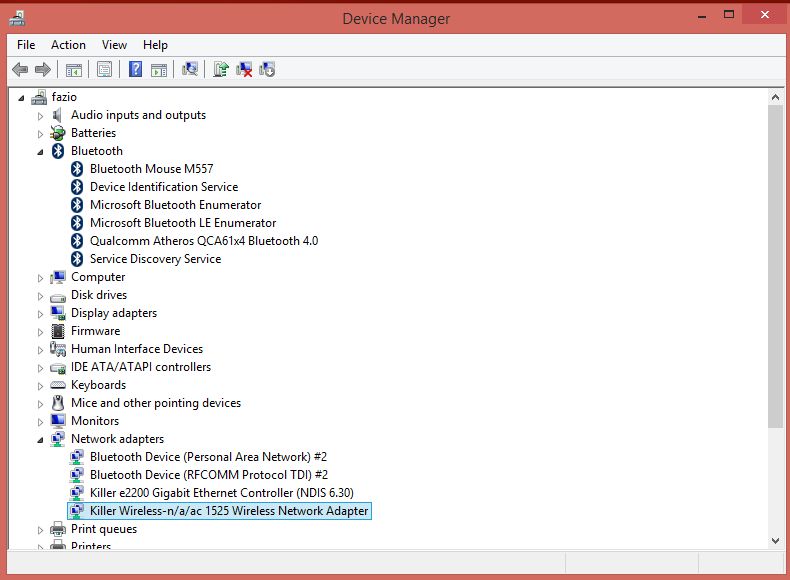Collapse the Bluetooth category

pos(40,152)
